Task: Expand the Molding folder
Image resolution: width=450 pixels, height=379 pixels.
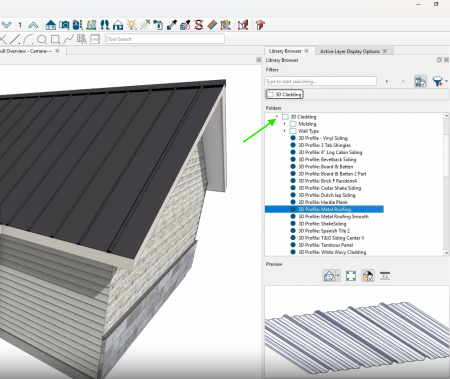Action: click(284, 124)
